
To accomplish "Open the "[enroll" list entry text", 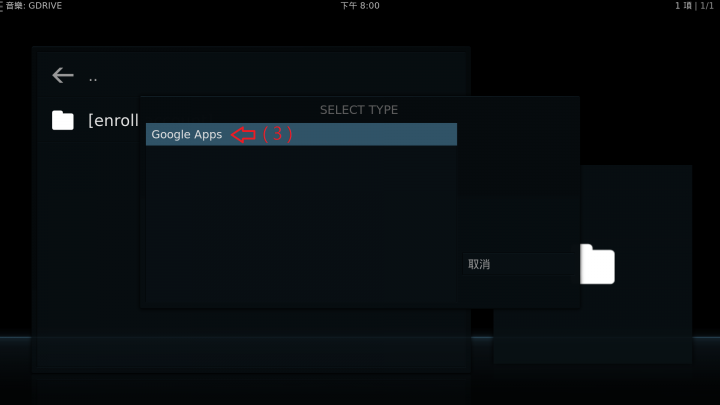I will coord(113,120).
